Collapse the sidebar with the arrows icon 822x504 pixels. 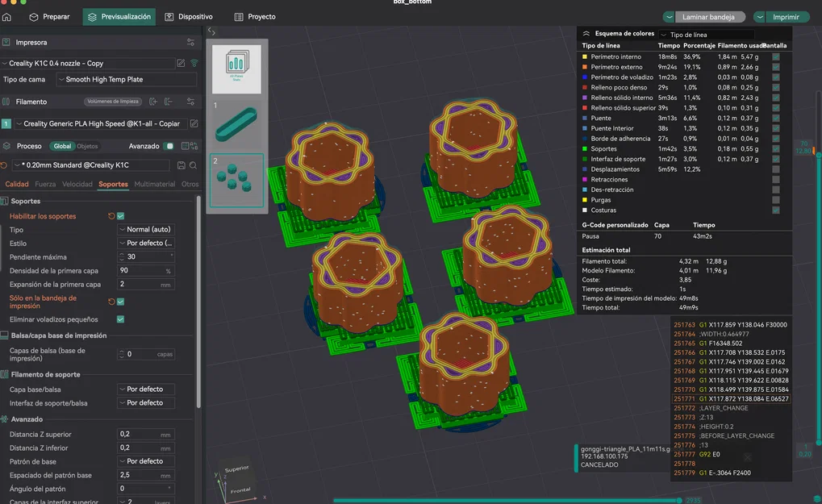[211, 31]
